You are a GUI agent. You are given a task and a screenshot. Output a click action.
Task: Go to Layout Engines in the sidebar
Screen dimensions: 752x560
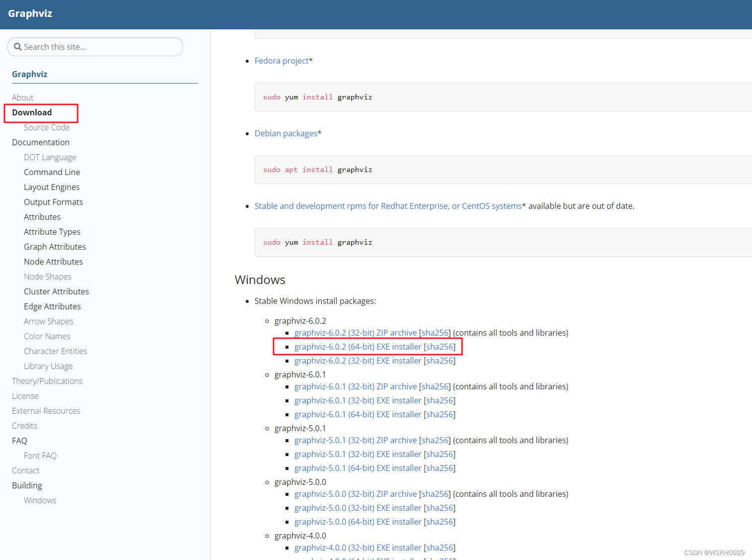pos(52,187)
